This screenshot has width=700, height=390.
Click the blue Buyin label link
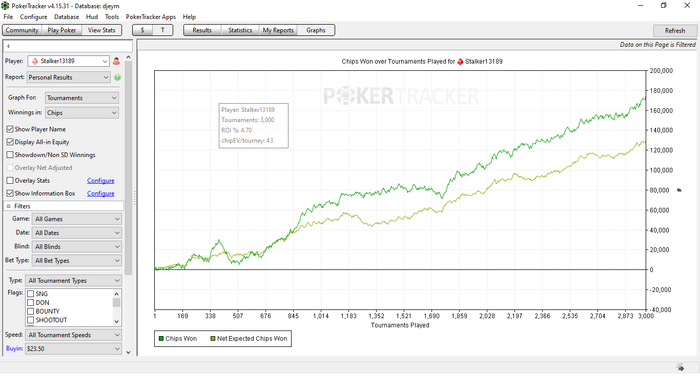pyautogui.click(x=14, y=349)
